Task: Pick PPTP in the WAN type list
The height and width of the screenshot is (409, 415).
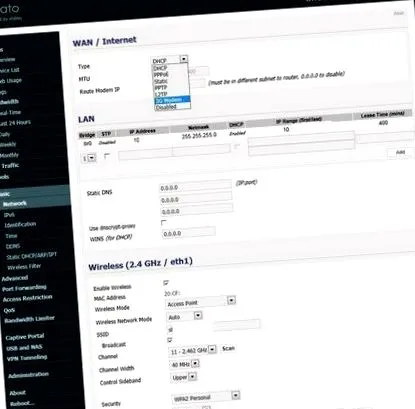Action: (x=161, y=87)
